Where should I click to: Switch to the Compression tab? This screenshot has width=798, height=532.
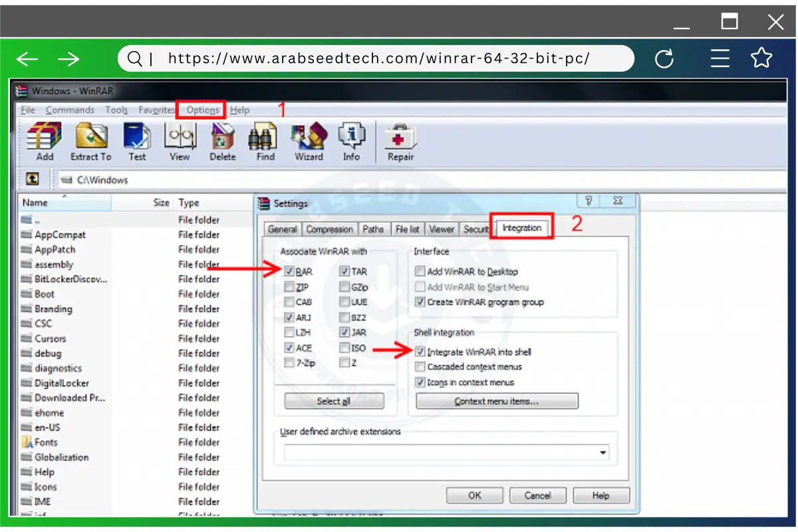[x=330, y=229]
